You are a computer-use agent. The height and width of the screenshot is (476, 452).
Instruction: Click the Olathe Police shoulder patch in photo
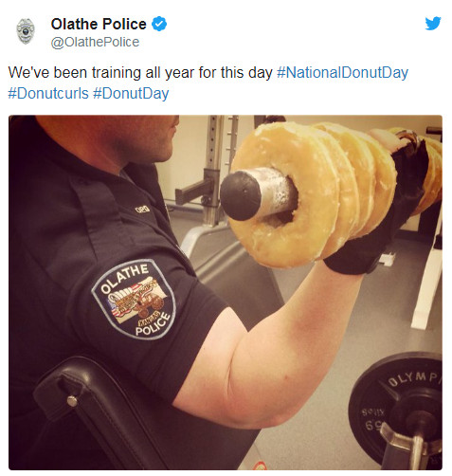coord(134,299)
